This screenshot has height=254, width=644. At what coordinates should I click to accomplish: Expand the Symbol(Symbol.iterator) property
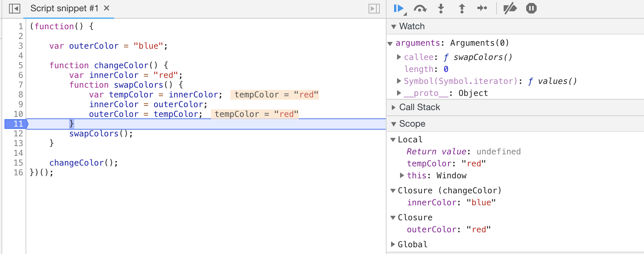point(399,81)
